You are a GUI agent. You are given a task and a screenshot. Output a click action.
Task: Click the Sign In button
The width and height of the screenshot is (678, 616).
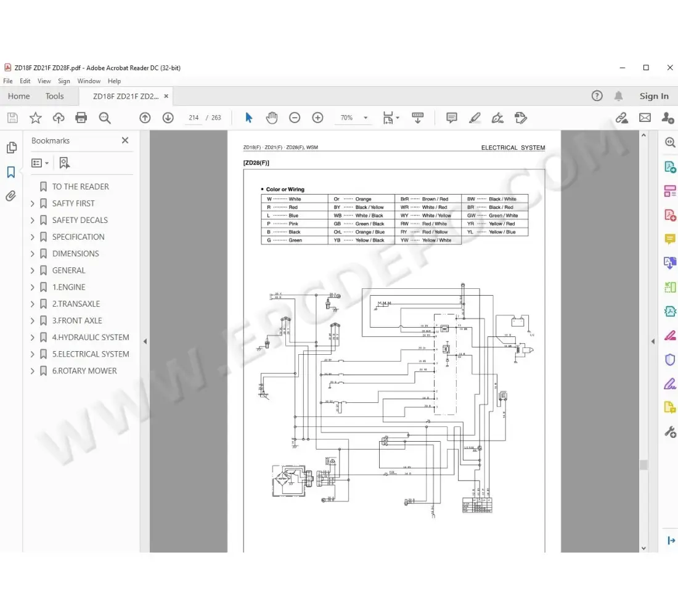[x=654, y=96]
